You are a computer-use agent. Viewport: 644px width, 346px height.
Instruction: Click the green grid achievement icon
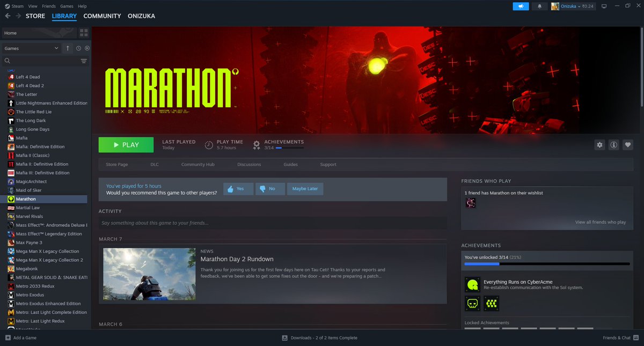tap(491, 304)
